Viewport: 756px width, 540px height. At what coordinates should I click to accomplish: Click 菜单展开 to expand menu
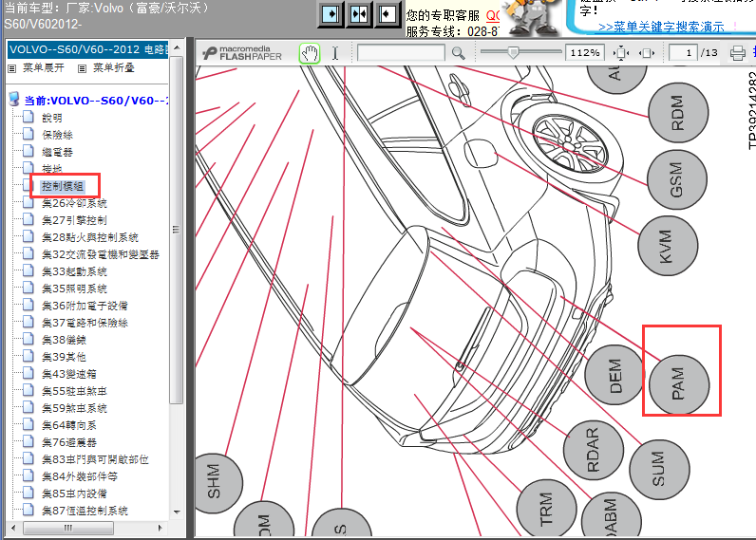44,68
